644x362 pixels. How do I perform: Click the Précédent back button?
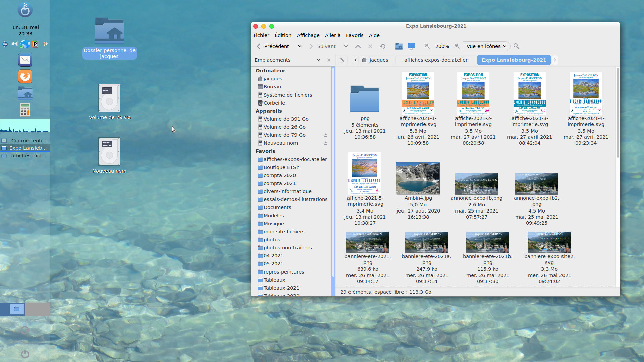click(x=273, y=46)
